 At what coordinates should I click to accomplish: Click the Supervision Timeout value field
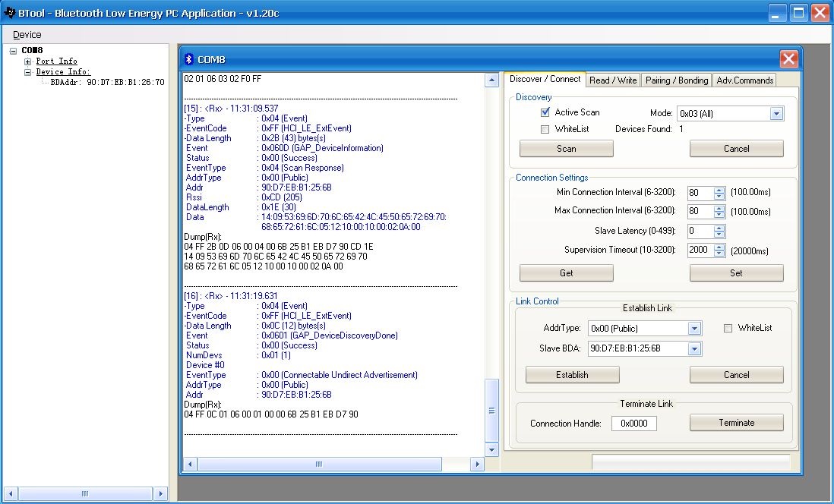point(700,250)
